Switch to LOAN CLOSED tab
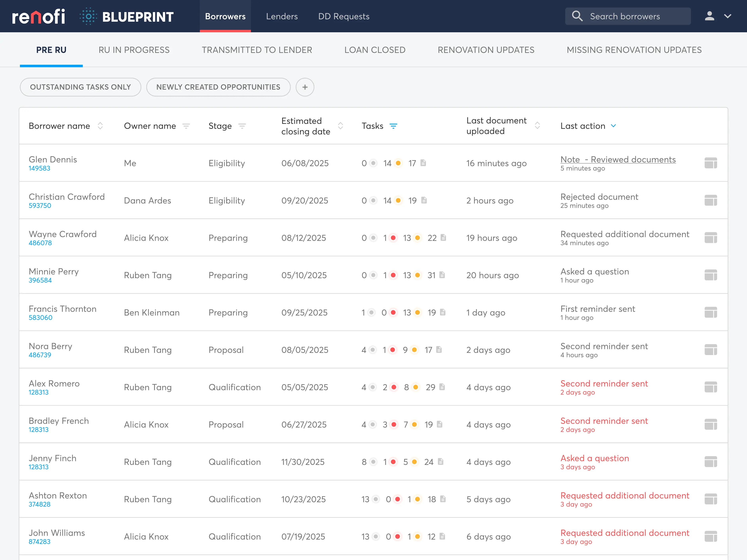The height and width of the screenshot is (560, 747). 375,50
